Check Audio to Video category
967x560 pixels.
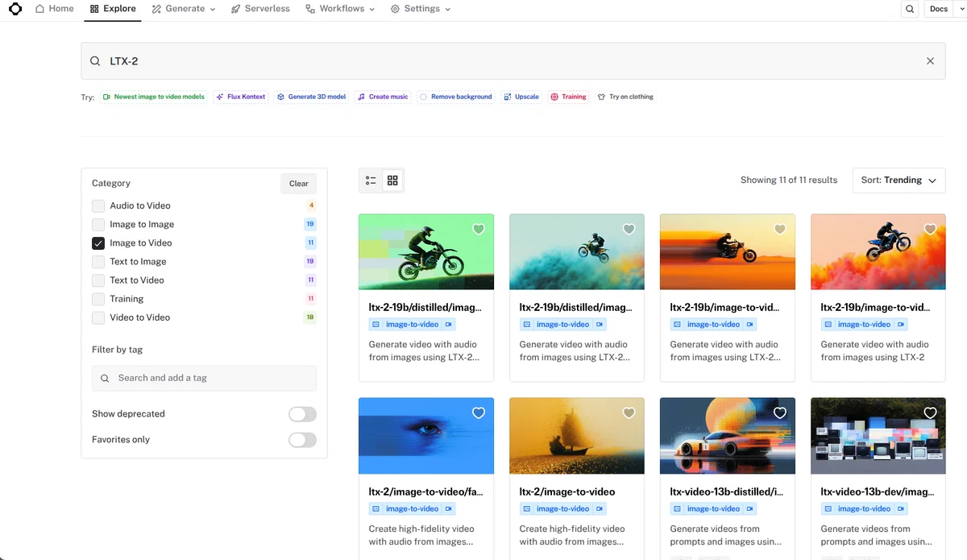tap(98, 205)
